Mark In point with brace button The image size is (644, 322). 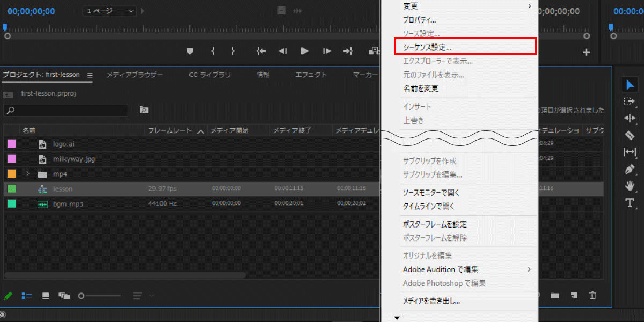click(x=213, y=51)
